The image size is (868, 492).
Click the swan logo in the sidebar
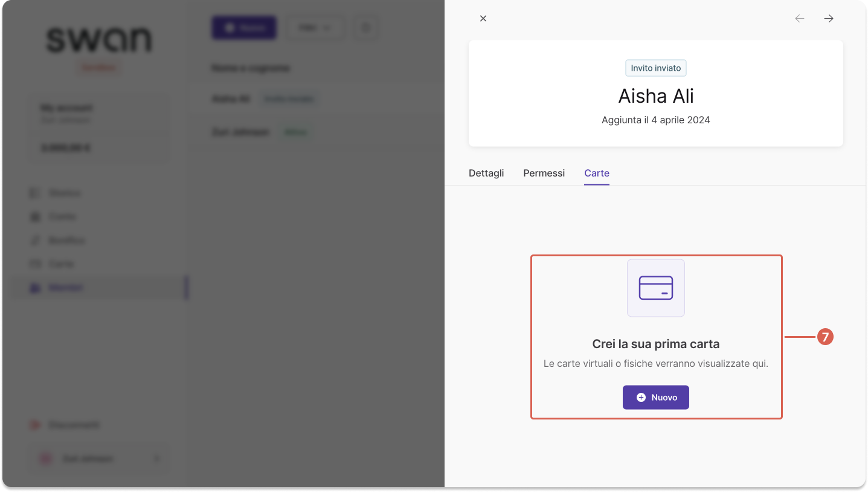[100, 40]
